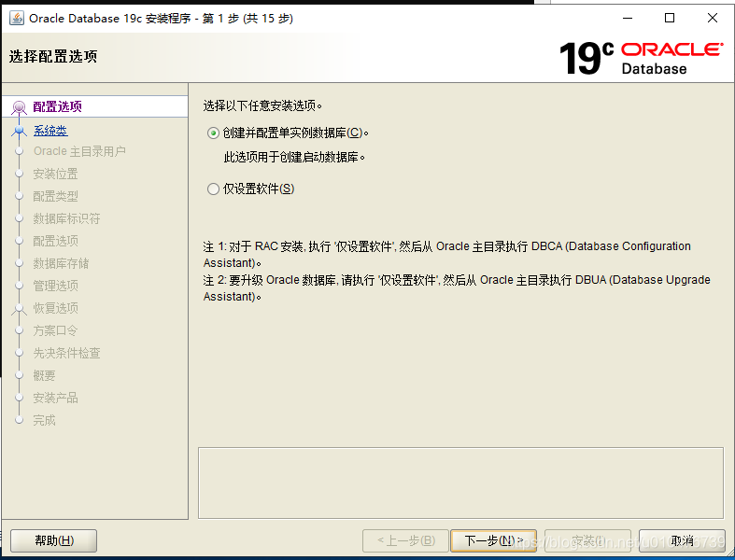Close the Oracle installer window
The height and width of the screenshot is (560, 735).
pyautogui.click(x=713, y=19)
